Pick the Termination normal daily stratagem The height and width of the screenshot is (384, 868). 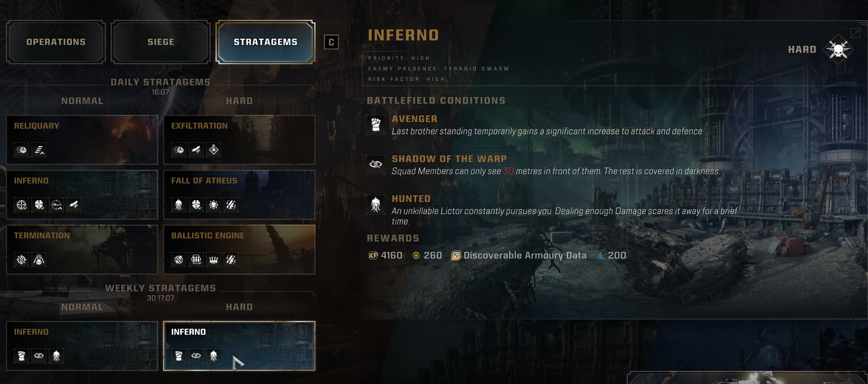pyautogui.click(x=82, y=250)
